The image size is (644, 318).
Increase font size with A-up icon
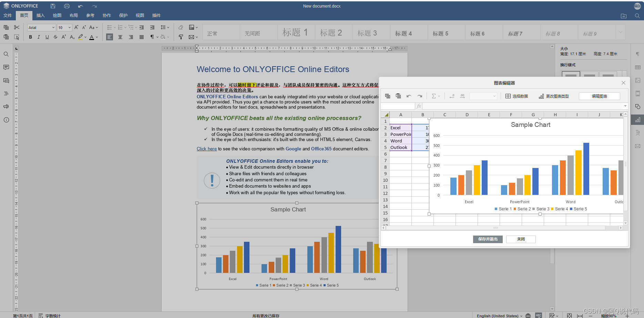pyautogui.click(x=76, y=27)
